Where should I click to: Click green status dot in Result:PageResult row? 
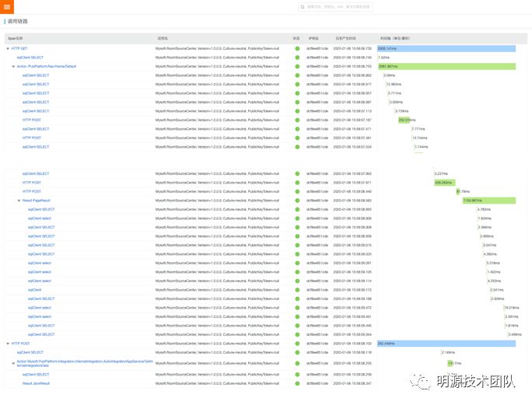point(297,201)
